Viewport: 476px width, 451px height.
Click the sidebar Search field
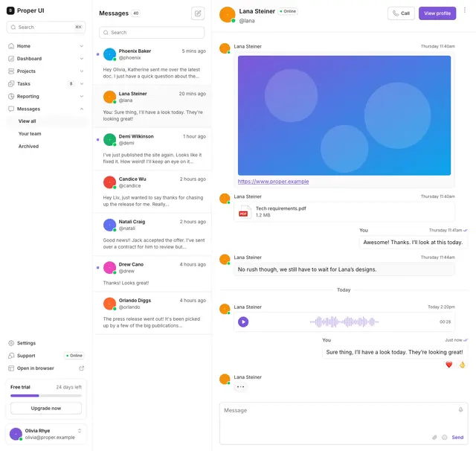coord(46,28)
